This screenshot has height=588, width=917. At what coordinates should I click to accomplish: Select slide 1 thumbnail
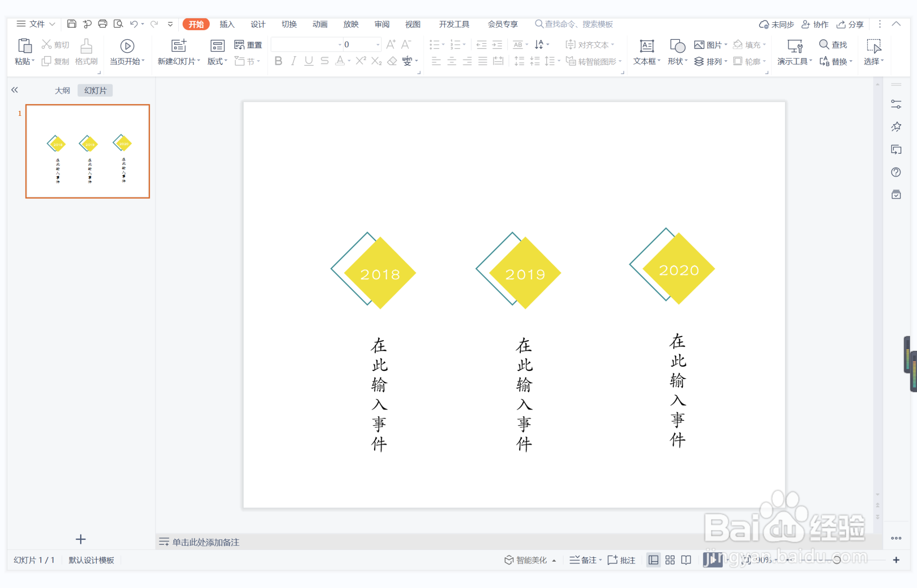[88, 151]
